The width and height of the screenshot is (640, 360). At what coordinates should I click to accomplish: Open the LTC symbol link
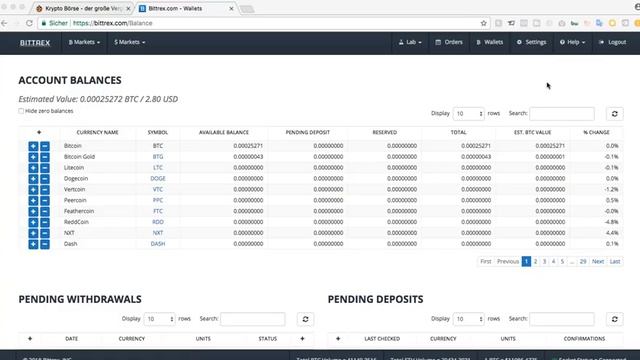click(x=158, y=168)
